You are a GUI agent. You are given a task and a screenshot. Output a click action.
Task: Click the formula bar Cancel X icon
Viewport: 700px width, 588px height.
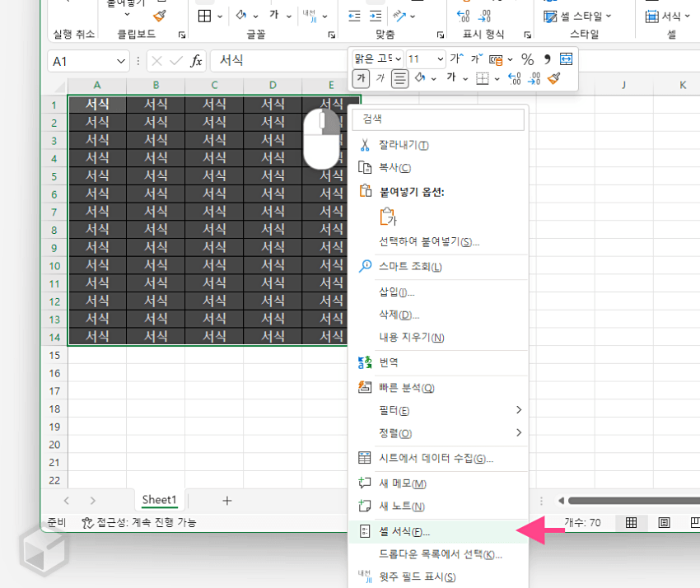(x=156, y=61)
